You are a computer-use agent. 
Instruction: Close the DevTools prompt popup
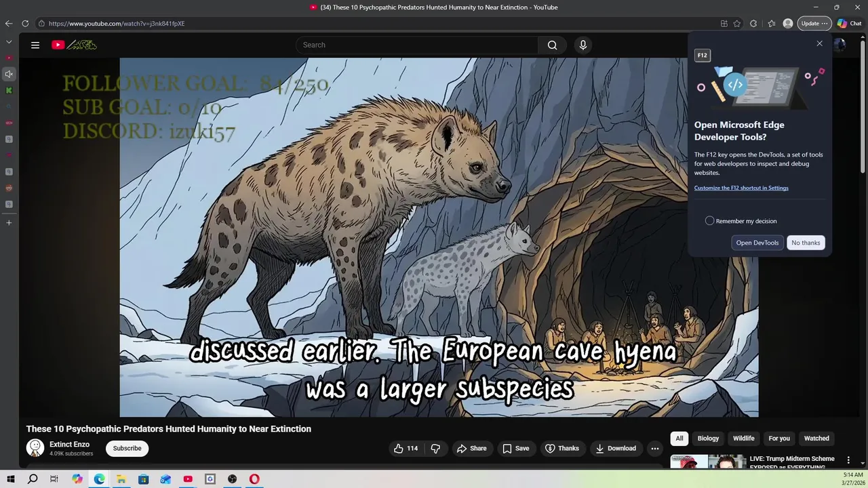tap(819, 43)
